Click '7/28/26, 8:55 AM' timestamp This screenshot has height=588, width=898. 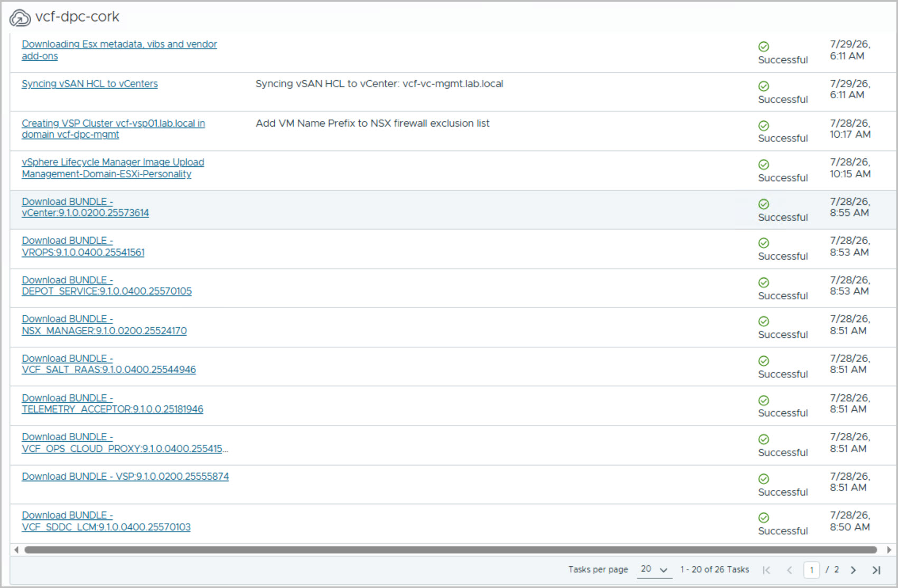pos(850,207)
